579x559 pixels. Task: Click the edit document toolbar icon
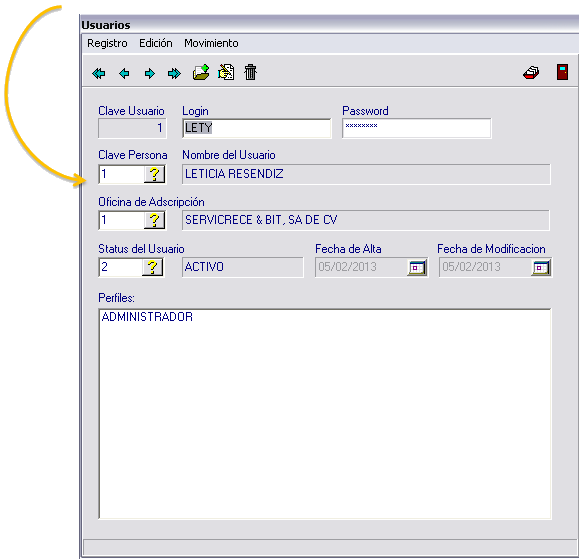pyautogui.click(x=226, y=72)
